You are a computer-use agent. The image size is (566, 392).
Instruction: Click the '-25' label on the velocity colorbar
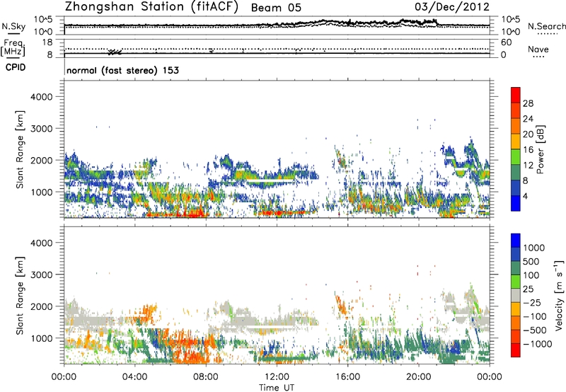click(532, 303)
